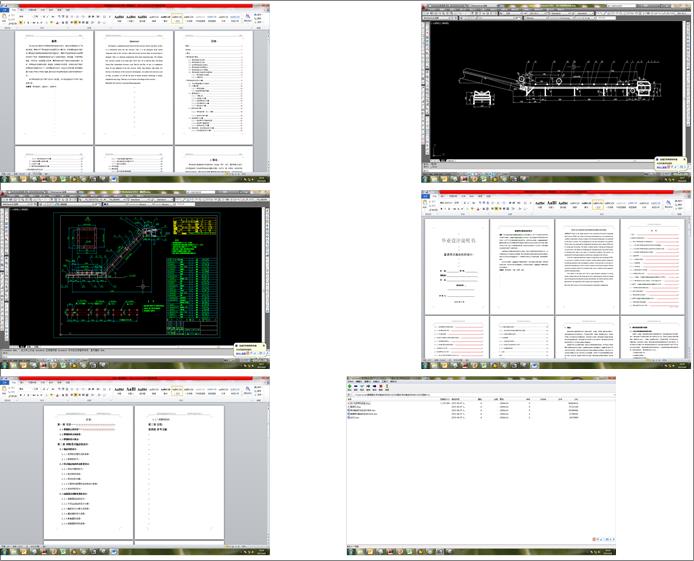Click Change Styles icon in abstract-pages Word window

248,18
